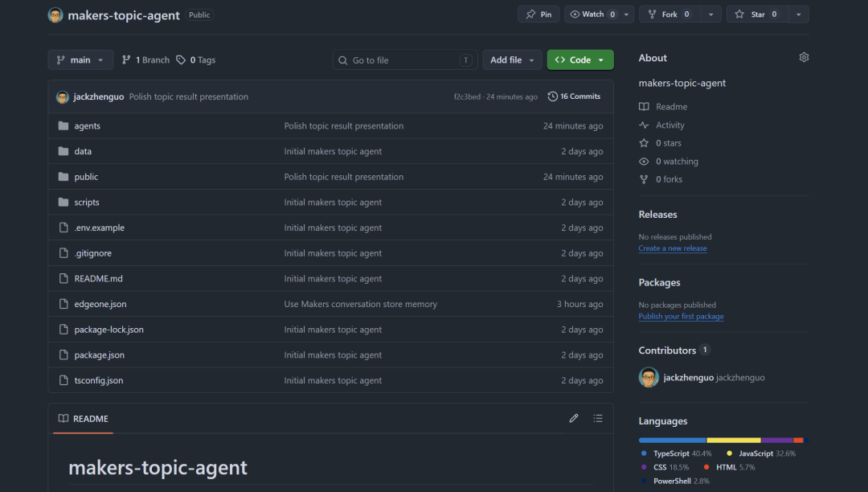
Task: Open the Activity link in About
Action: pyautogui.click(x=669, y=125)
